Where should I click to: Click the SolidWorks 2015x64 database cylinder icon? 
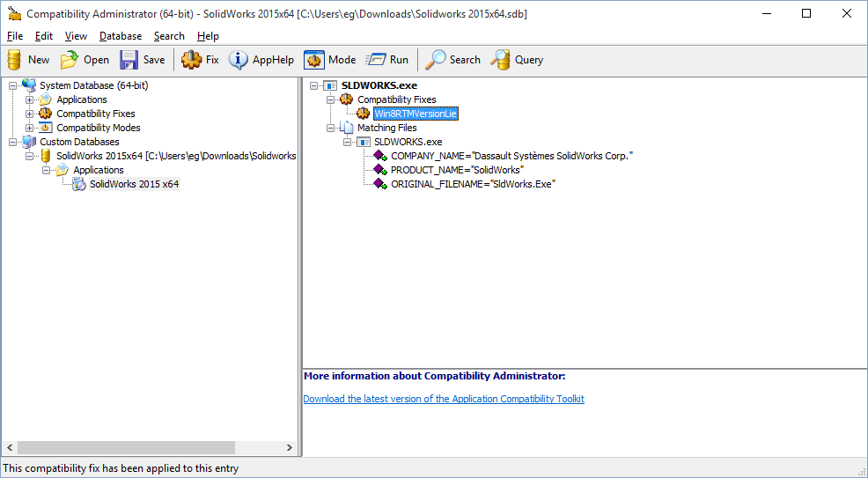(46, 156)
